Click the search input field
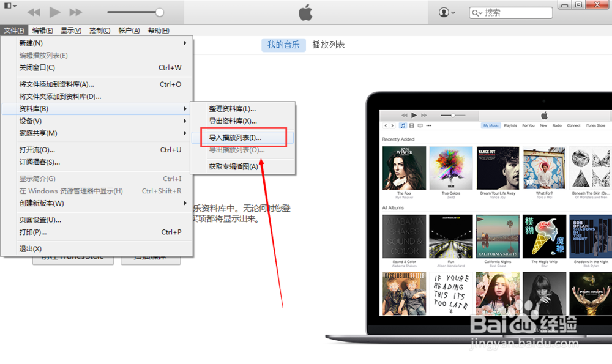 click(x=511, y=13)
